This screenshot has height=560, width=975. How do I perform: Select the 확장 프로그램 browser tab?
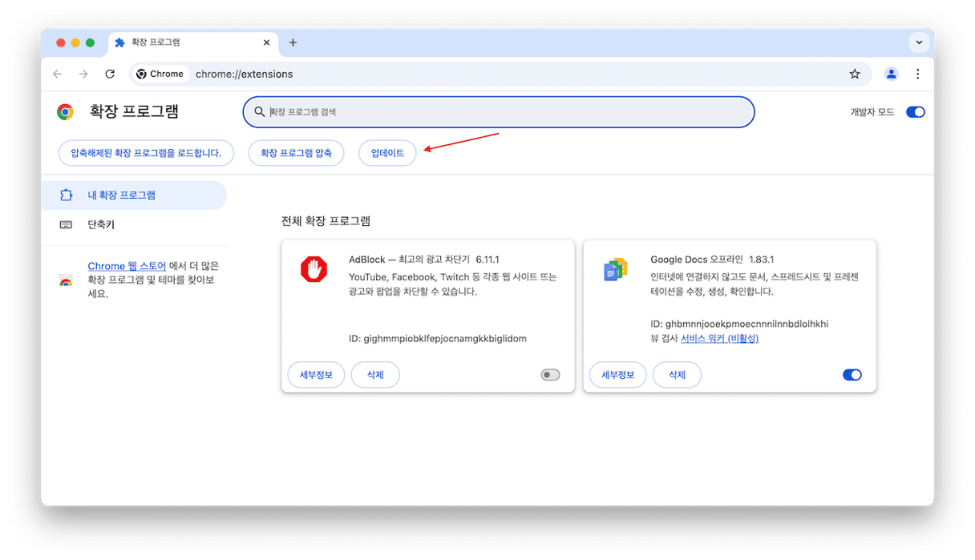[194, 42]
